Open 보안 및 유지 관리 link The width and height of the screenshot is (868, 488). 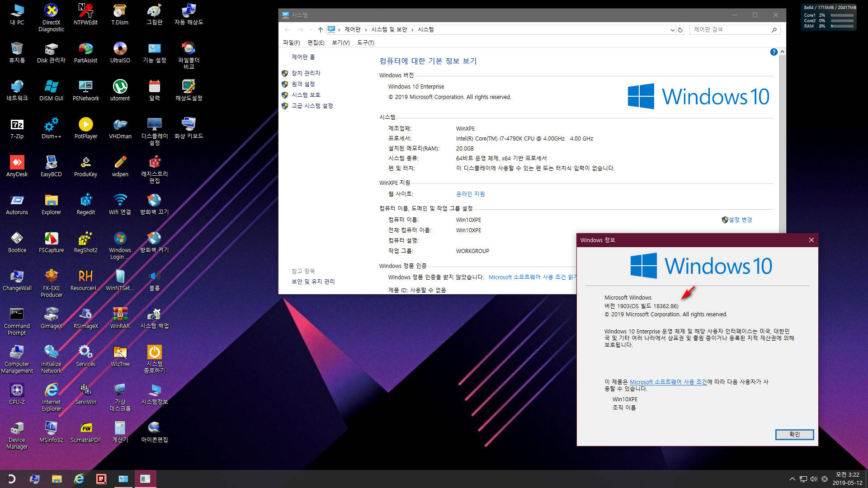click(x=313, y=281)
